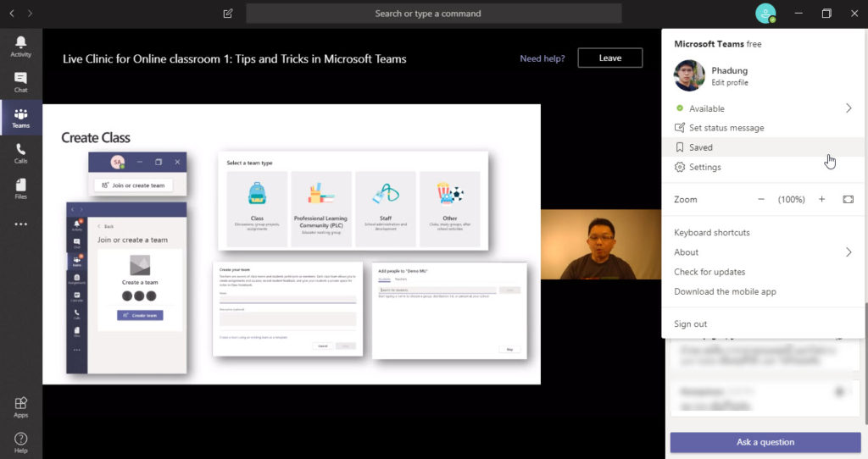The image size is (868, 459).
Task: Click the Need help? link
Action: pos(542,58)
